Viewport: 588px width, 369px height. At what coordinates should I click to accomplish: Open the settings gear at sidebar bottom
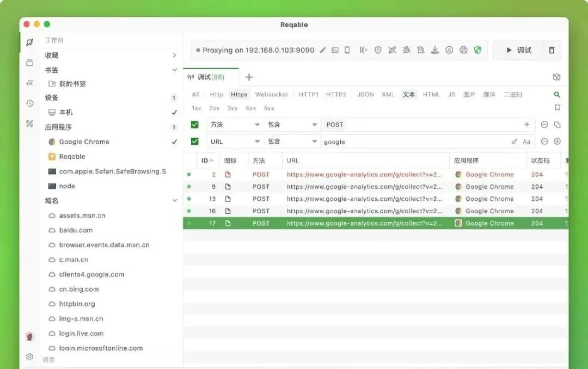[x=29, y=356]
